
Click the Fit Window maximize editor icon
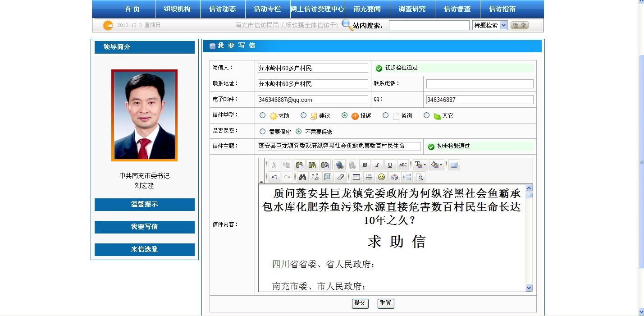coord(454,165)
